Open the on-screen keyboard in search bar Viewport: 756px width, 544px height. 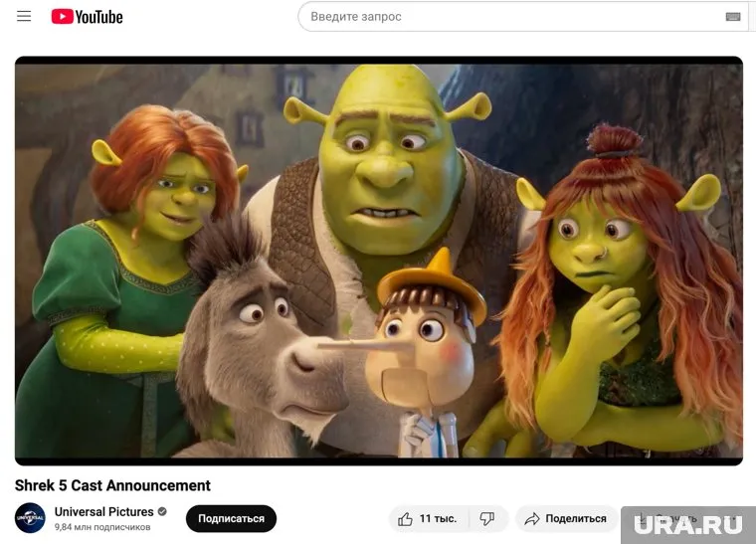point(733,17)
